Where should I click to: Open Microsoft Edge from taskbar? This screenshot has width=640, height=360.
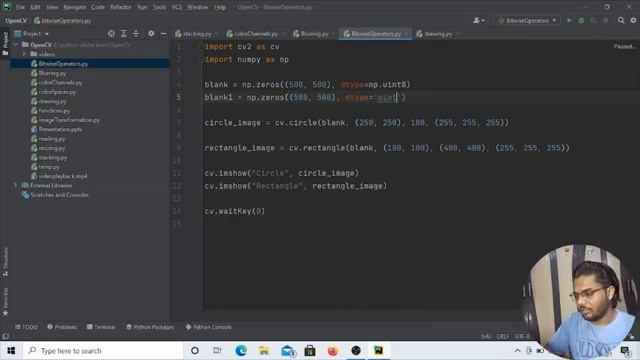[x=241, y=351]
